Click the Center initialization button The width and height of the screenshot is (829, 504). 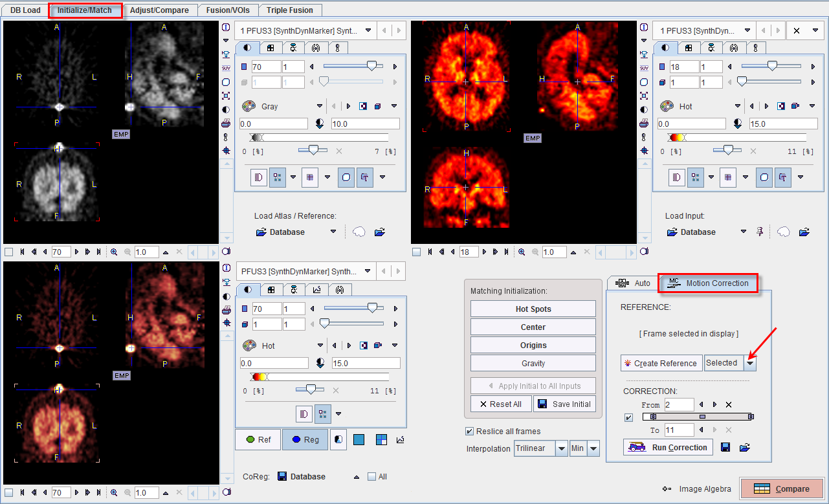click(533, 327)
